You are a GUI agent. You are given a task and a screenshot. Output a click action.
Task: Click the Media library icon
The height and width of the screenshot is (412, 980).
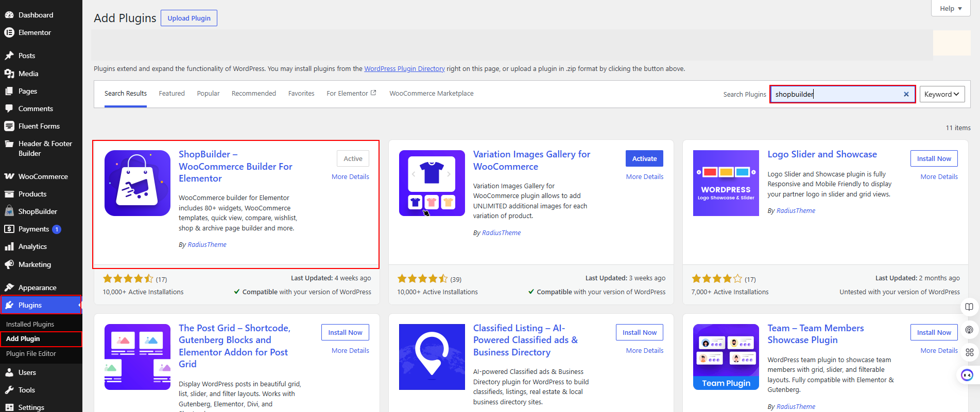(9, 74)
